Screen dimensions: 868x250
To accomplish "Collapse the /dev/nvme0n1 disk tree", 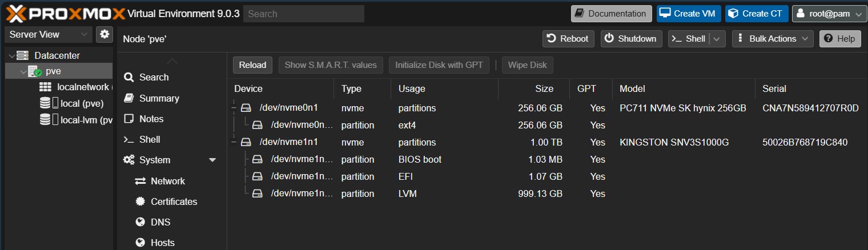I will point(234,108).
